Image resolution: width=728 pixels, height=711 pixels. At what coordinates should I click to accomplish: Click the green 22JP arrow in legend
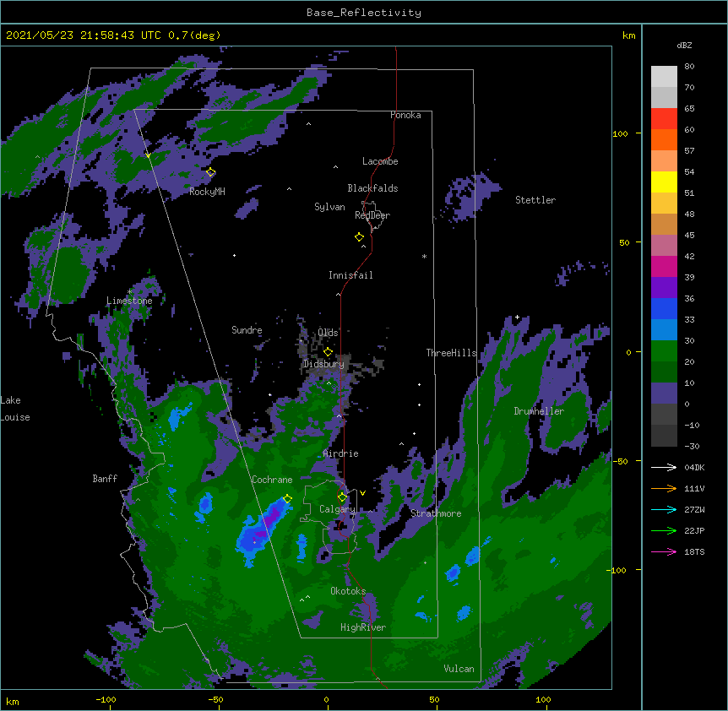(664, 530)
